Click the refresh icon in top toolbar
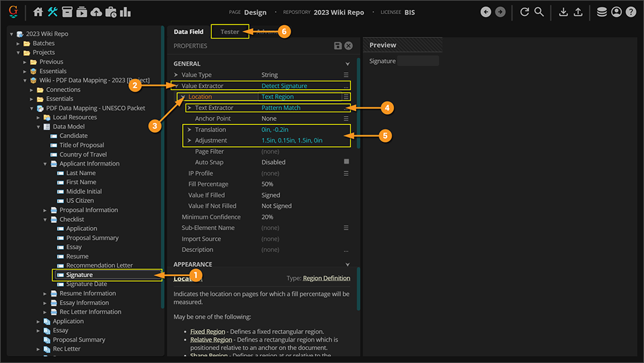 (x=524, y=12)
